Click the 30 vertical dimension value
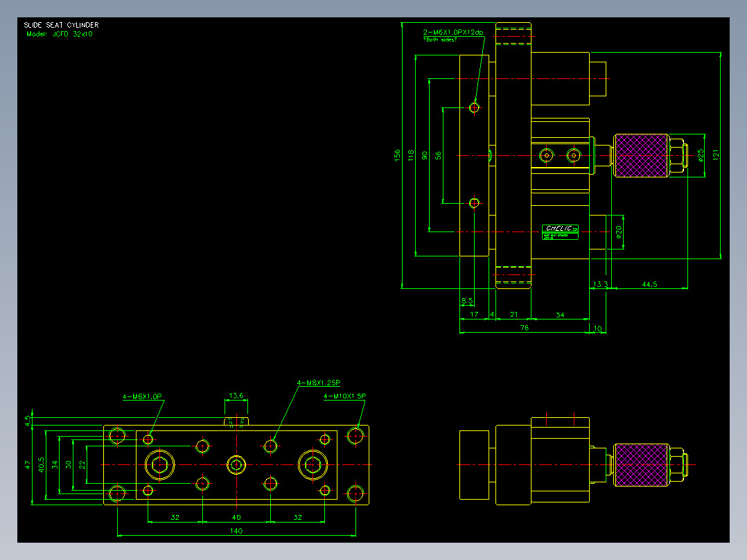 pyautogui.click(x=69, y=464)
